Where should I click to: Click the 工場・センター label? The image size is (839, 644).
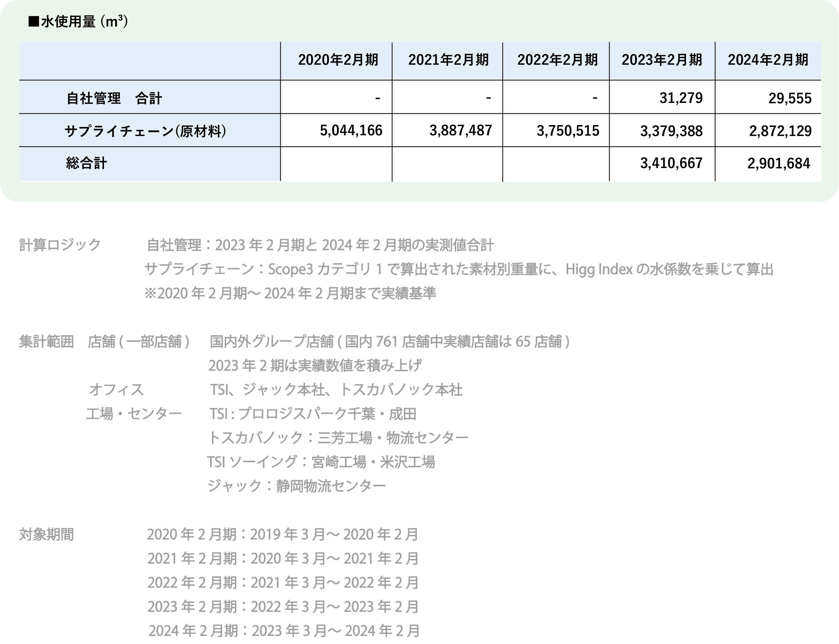tap(134, 413)
